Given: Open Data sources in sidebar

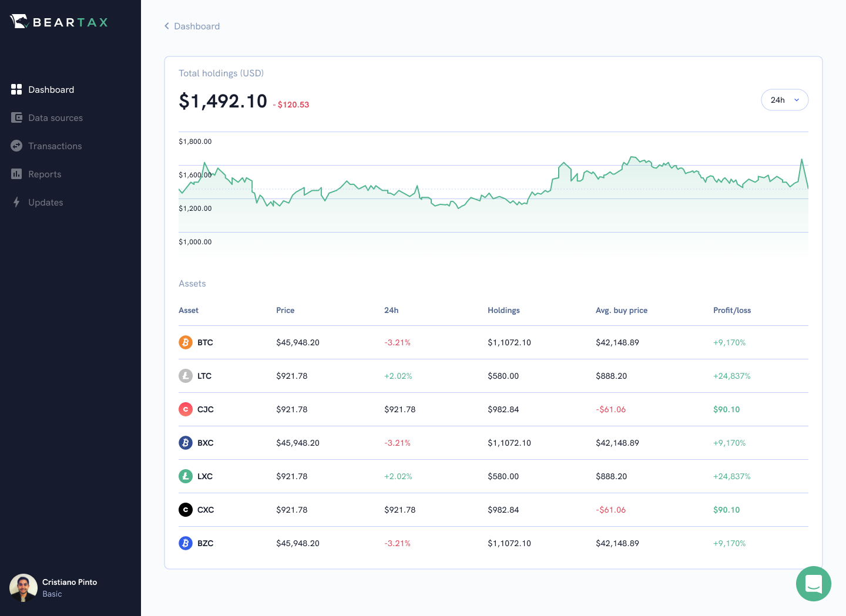Looking at the screenshot, I should (x=55, y=118).
